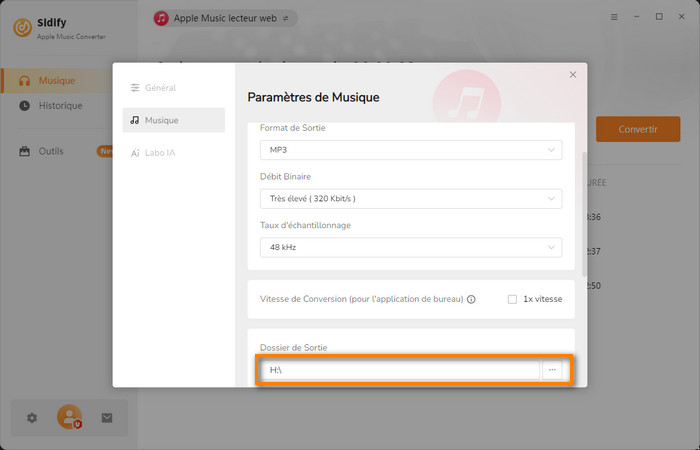Open the user profile avatar icon
Viewport: 700px width, 450px height.
click(x=69, y=417)
